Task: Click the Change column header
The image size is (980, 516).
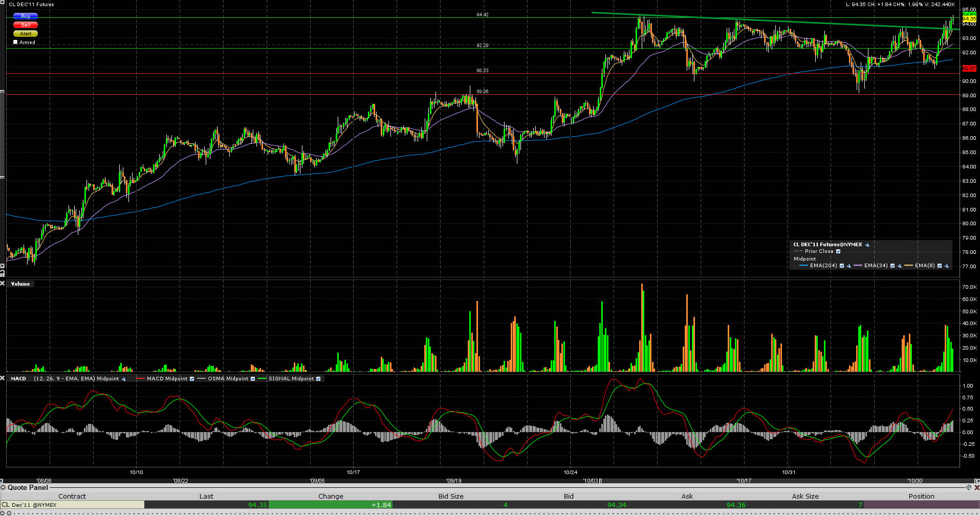Action: (x=331, y=496)
